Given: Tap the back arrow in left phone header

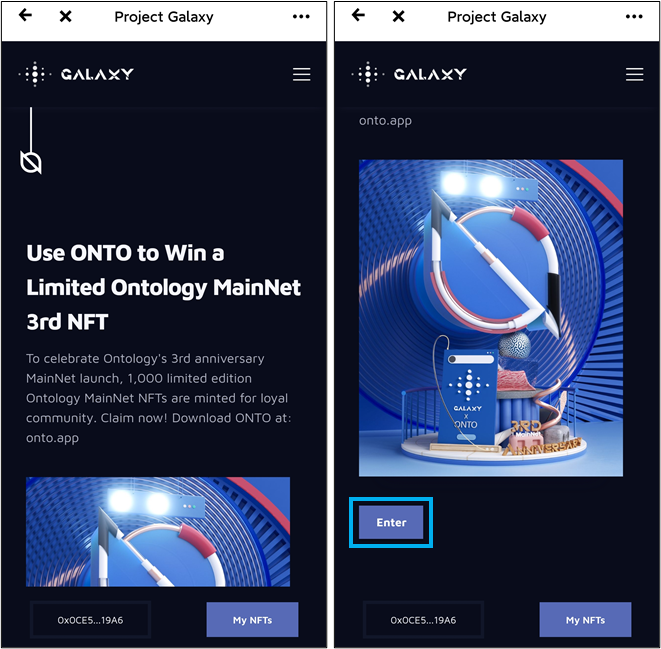Looking at the screenshot, I should [x=25, y=16].
